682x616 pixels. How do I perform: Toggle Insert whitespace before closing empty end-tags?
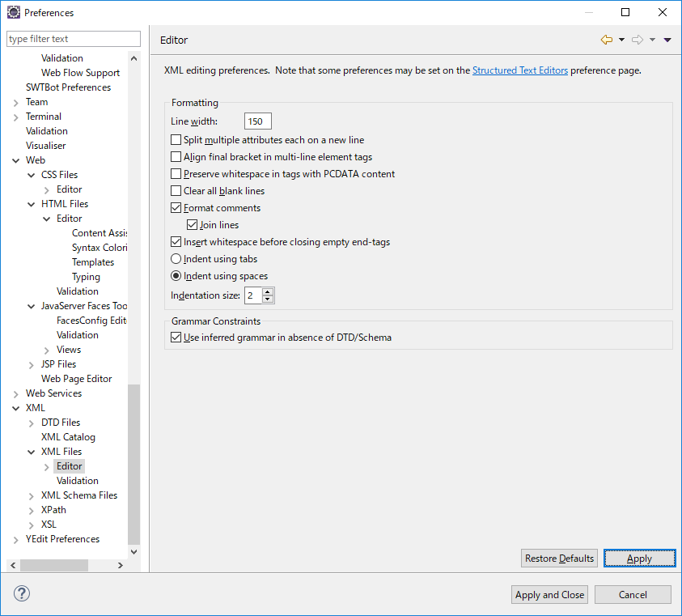pos(176,241)
